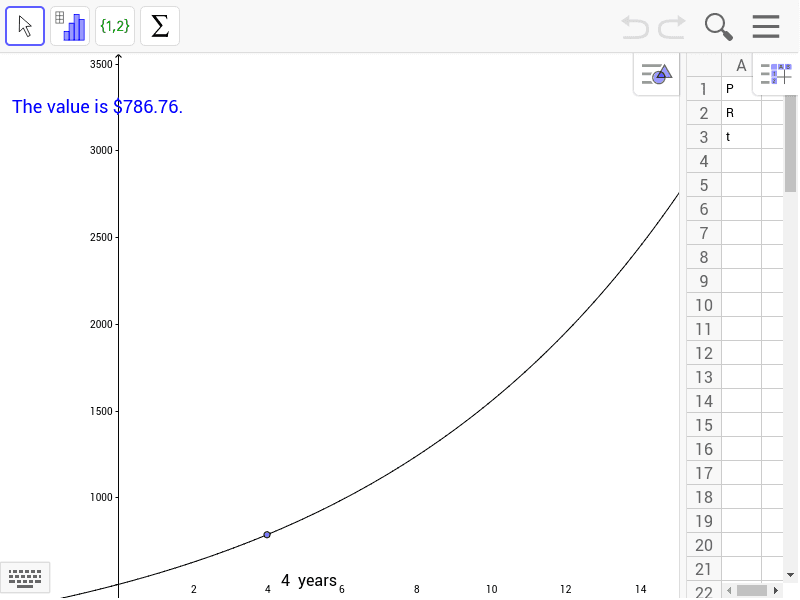Click the blue value text label
This screenshot has width=800, height=600.
[x=97, y=107]
